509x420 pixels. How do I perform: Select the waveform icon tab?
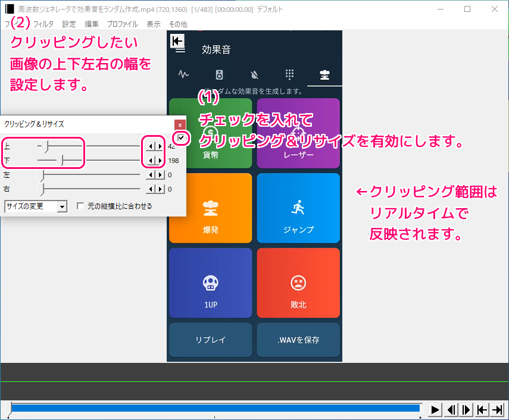pos(184,74)
